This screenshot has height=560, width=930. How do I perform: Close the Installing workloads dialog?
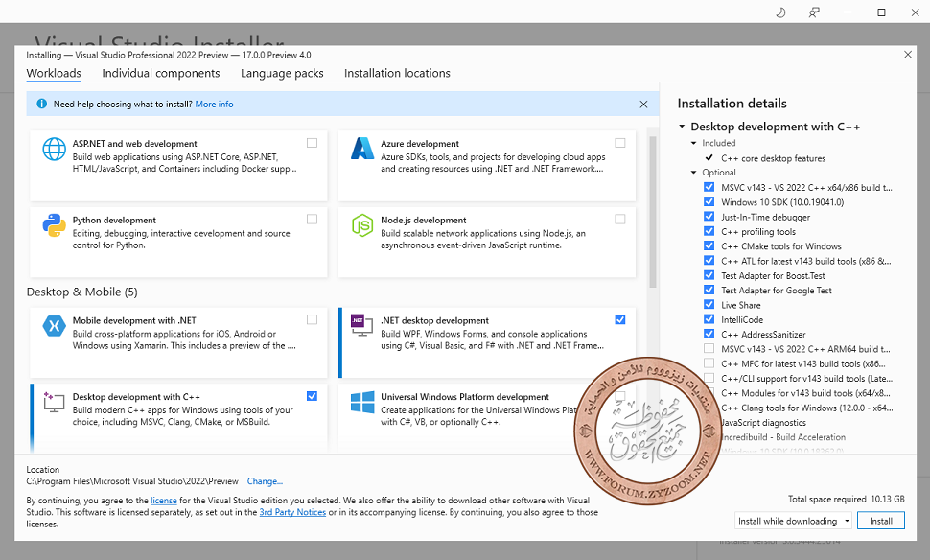click(907, 55)
